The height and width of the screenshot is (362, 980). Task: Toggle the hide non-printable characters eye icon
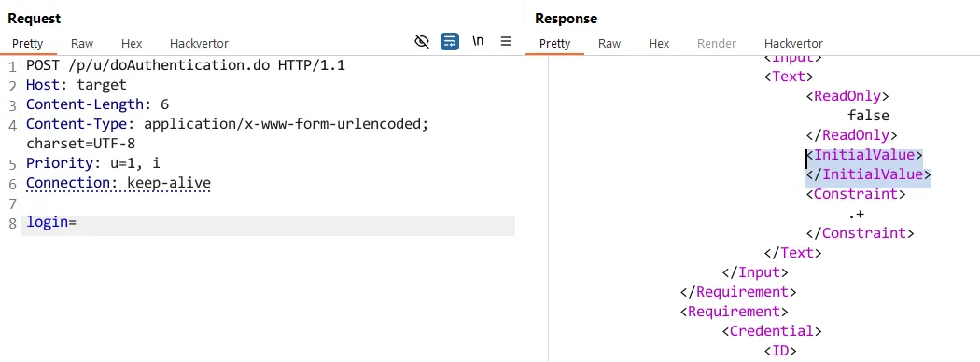(x=422, y=42)
